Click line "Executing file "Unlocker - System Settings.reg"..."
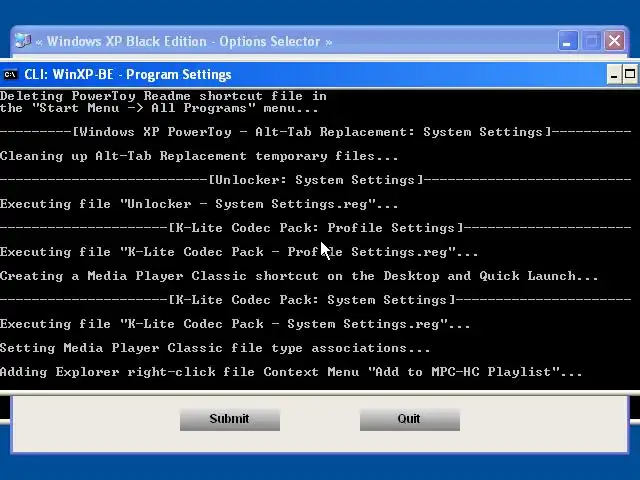The image size is (640, 480). click(x=199, y=204)
